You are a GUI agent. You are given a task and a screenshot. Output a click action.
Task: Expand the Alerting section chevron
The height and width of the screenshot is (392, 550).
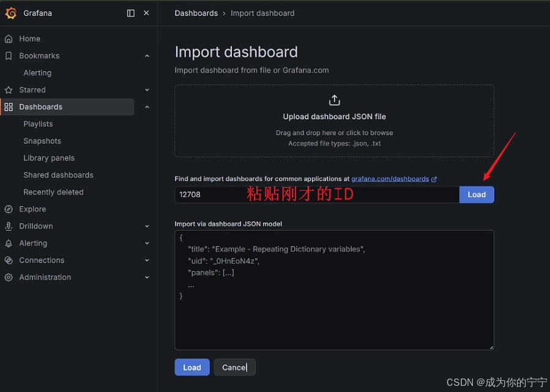[x=147, y=243]
